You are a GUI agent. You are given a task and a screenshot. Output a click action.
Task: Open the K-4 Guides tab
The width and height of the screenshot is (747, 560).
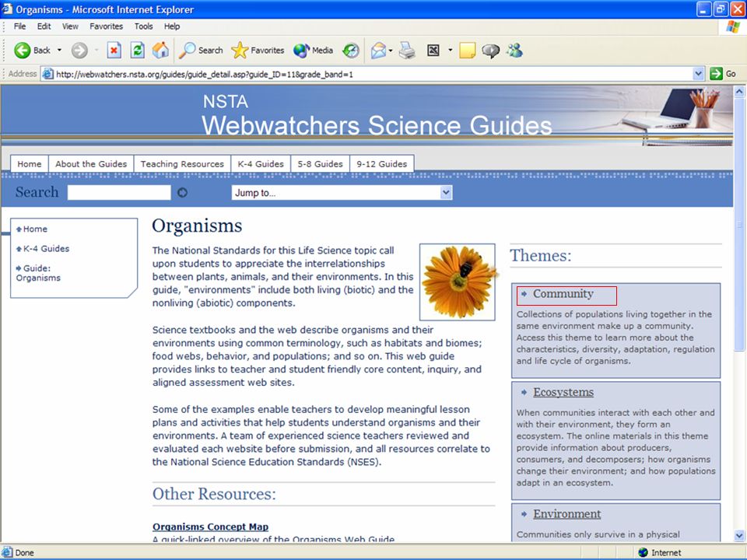click(261, 164)
